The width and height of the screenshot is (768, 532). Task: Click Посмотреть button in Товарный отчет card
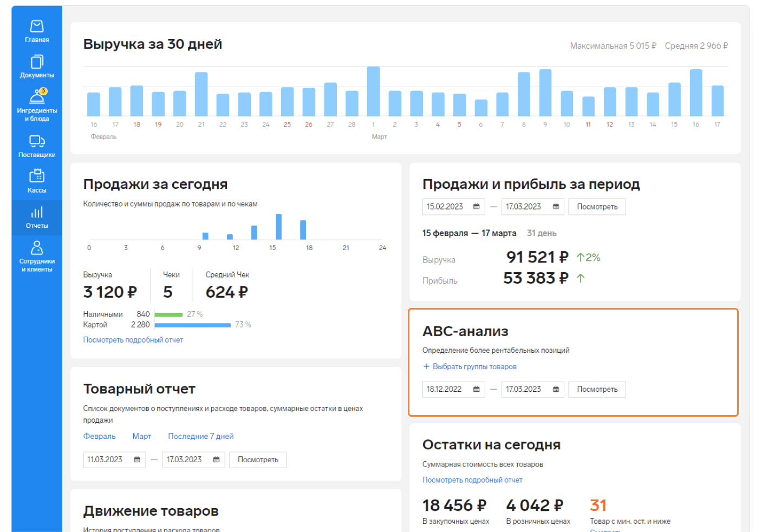click(x=258, y=459)
